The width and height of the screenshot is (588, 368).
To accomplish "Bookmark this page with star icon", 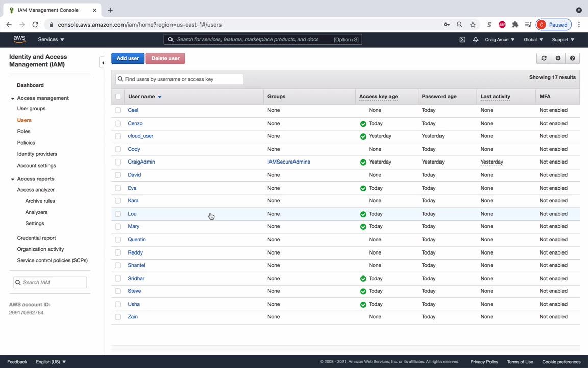I will coord(473,25).
